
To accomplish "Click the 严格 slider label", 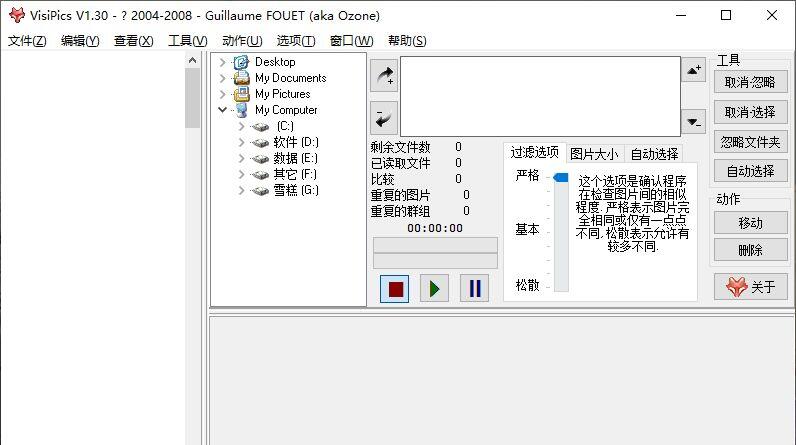I will click(x=527, y=176).
